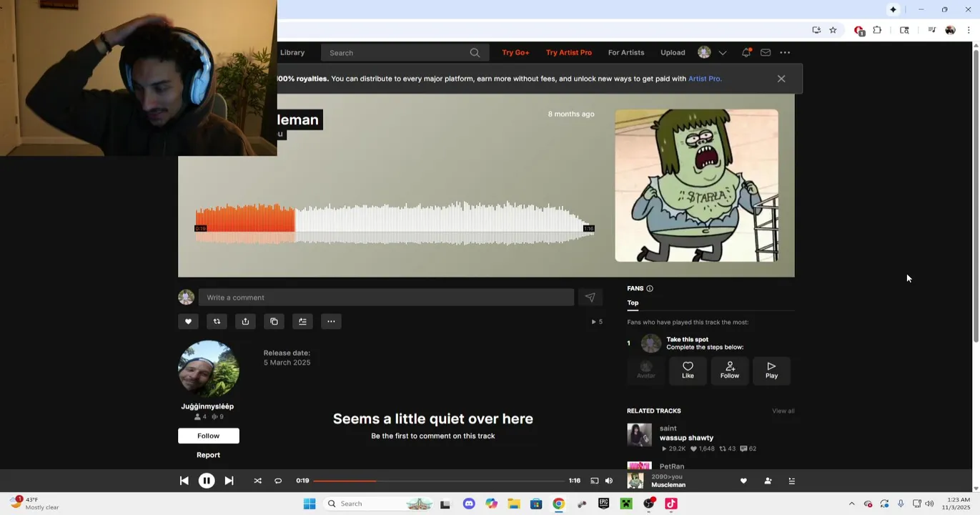Open related track wassup shawty
Image resolution: width=980 pixels, height=515 pixels.
pos(686,438)
